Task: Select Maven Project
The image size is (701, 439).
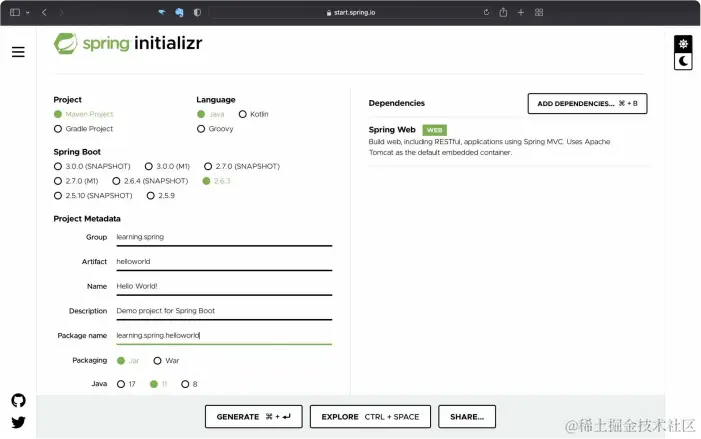Action: 83,114
